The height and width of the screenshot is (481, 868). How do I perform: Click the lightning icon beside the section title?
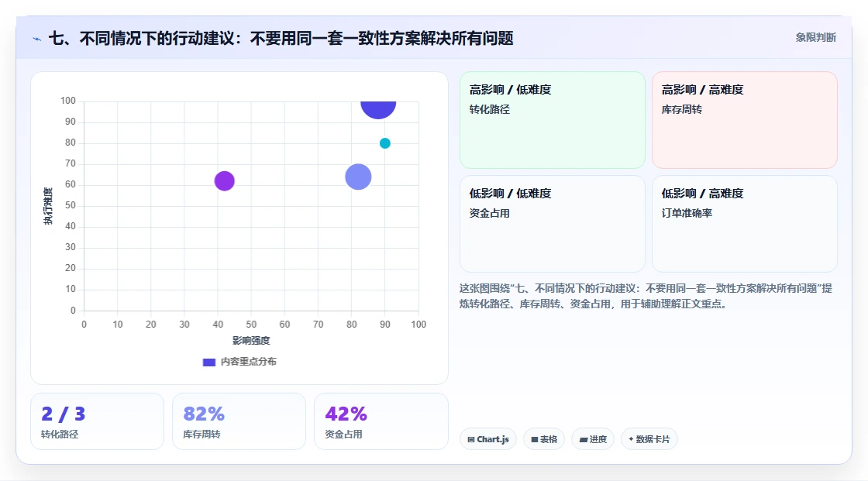tap(37, 39)
